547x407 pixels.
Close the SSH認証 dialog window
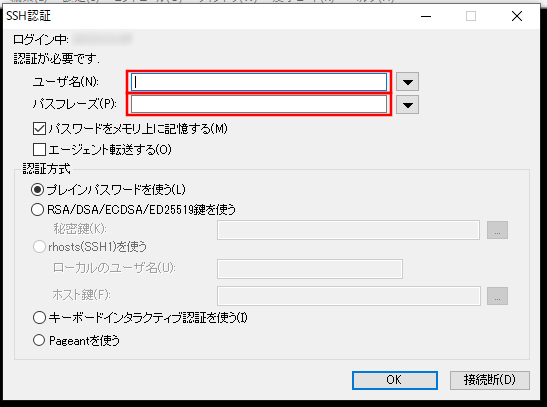pos(517,16)
